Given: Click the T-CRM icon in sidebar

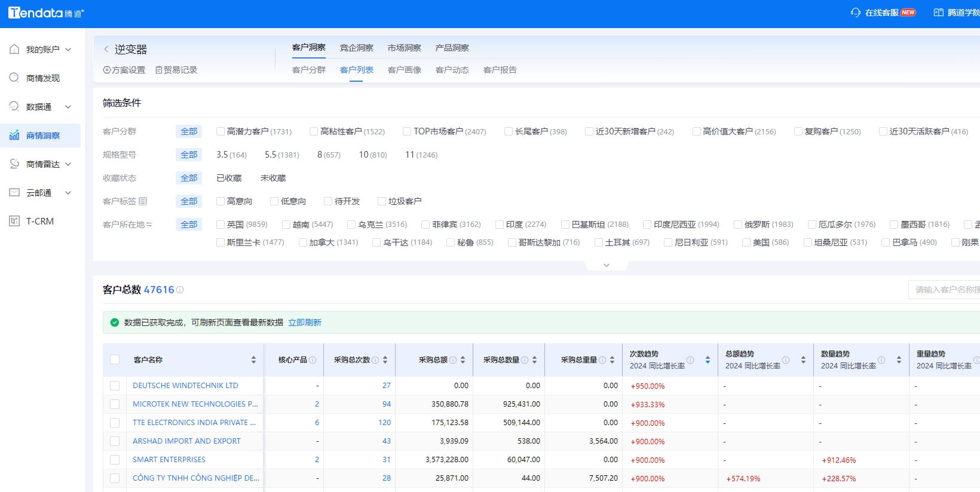Looking at the screenshot, I should coord(14,221).
